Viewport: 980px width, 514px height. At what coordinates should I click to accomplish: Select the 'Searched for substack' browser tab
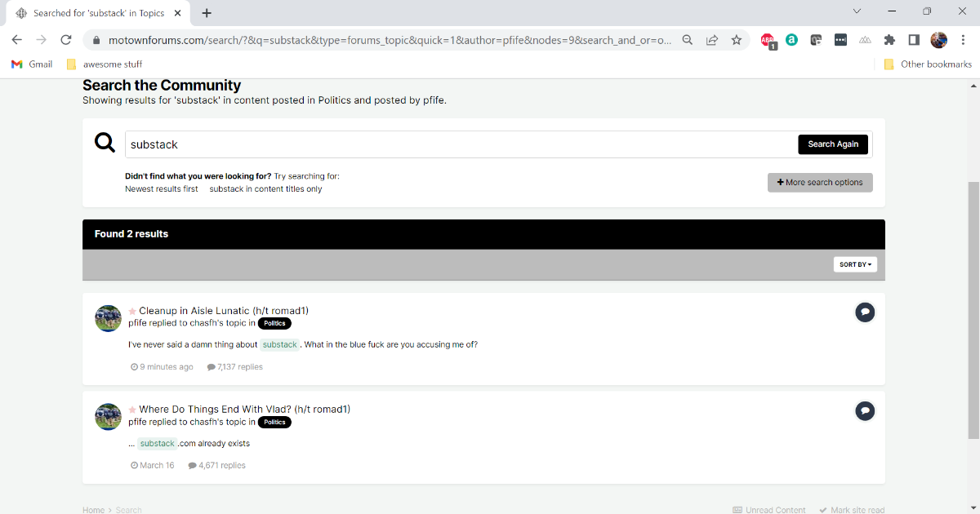click(x=98, y=13)
